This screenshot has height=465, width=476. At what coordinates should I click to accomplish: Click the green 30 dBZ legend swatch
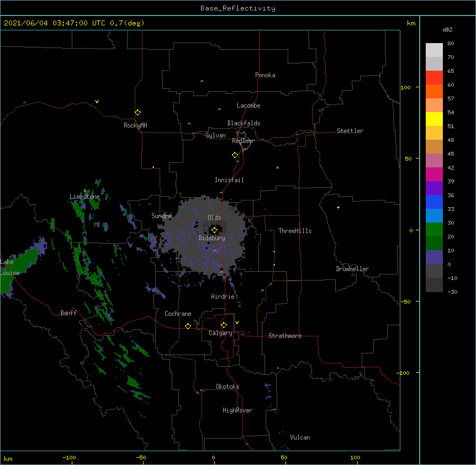(x=434, y=230)
